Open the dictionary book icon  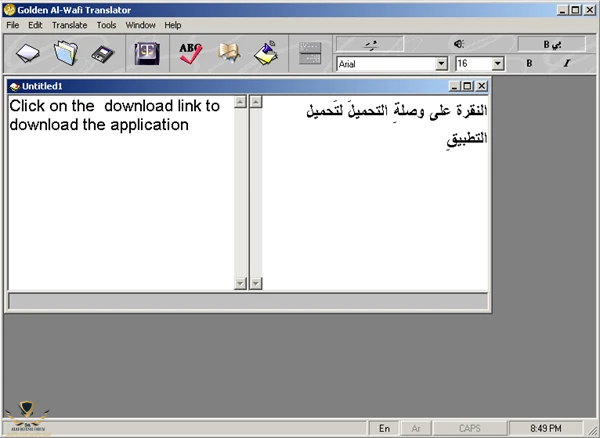coord(228,53)
